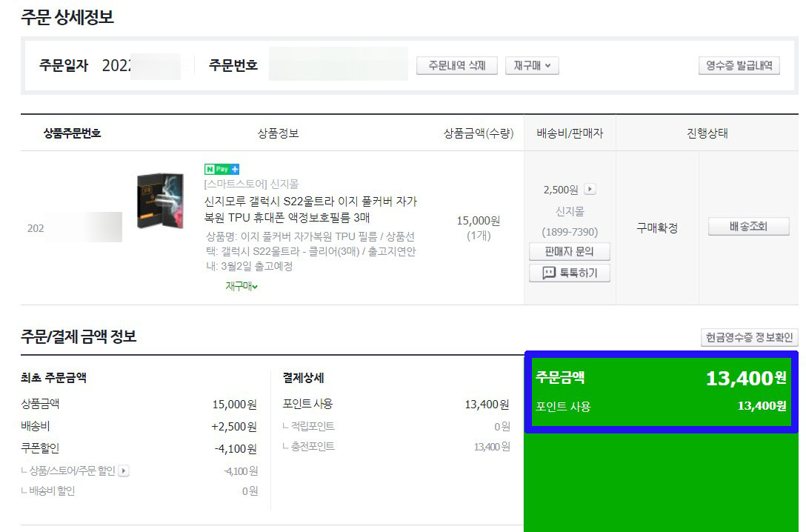This screenshot has height=532, width=806.
Task: Click the 주문내역 삭제 button
Action: pyautogui.click(x=456, y=66)
